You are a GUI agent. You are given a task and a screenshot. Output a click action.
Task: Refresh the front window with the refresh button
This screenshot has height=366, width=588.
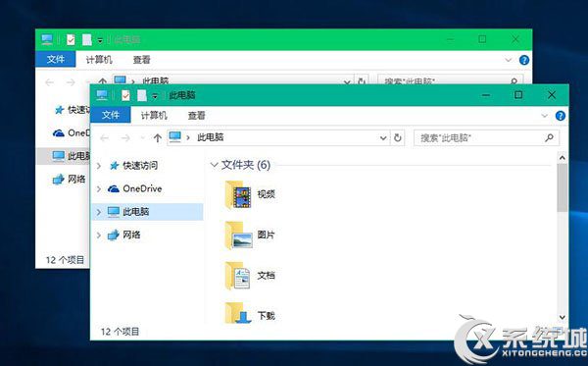(x=398, y=137)
